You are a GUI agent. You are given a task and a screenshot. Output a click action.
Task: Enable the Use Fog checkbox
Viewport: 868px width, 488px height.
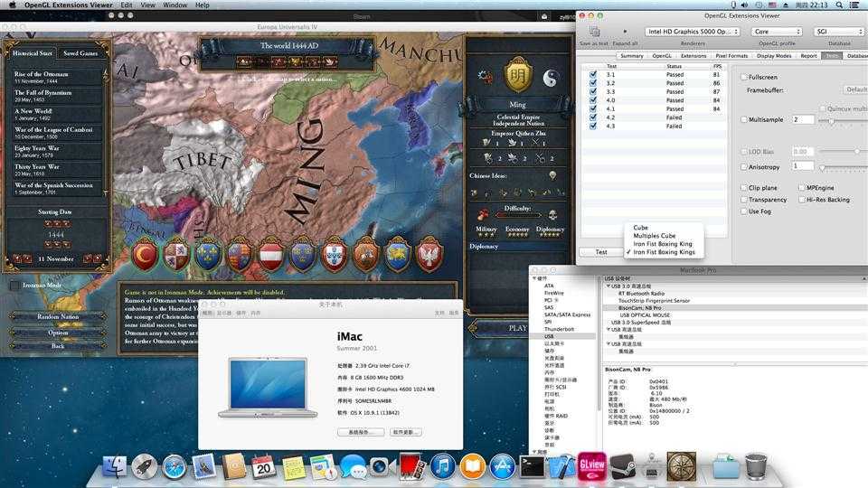tap(744, 211)
